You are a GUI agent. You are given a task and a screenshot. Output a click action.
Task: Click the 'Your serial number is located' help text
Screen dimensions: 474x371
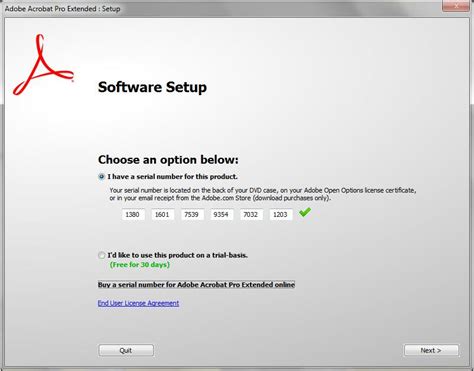(x=263, y=194)
